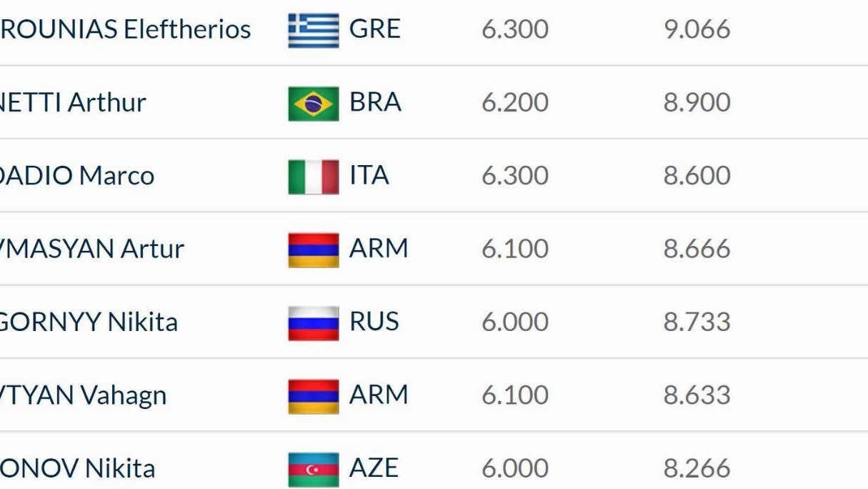The height and width of the screenshot is (489, 868).
Task: Click the Armenian flag in Artur's row
Action: [x=313, y=250]
